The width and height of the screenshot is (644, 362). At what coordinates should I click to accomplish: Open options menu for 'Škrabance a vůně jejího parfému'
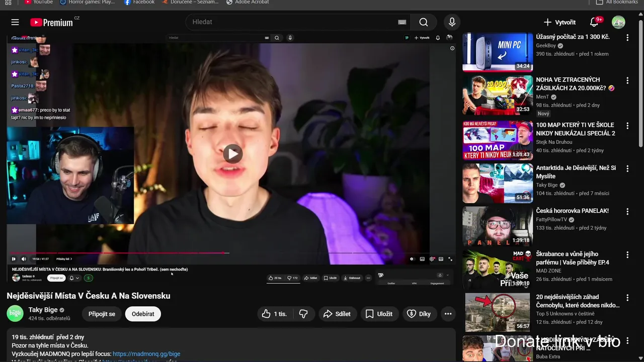(x=627, y=254)
